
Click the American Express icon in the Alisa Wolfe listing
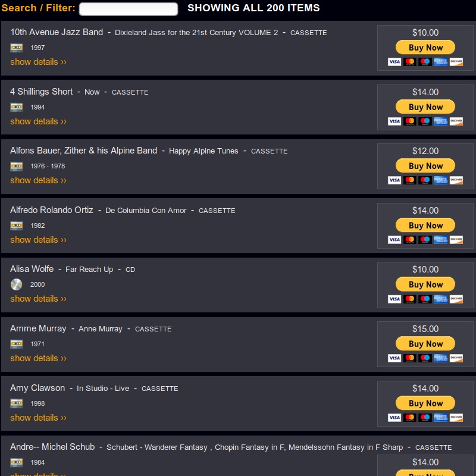(441, 299)
